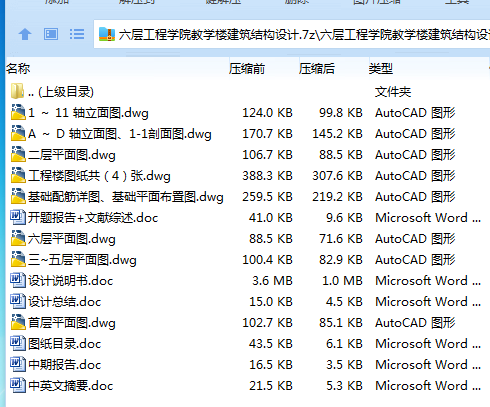Screen dimensions: 490x407
Task: Click the 145.2 KB compressed size value
Action: [337, 134]
